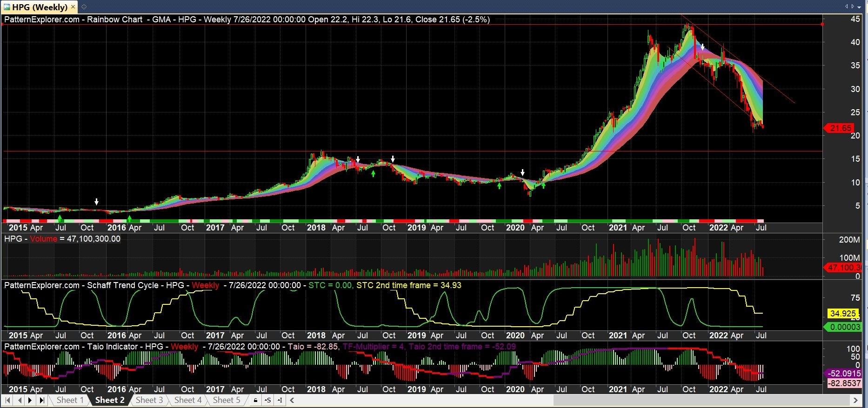This screenshot has height=408, width=868.
Task: Go to first sheet navigation arrow
Action: (x=8, y=400)
